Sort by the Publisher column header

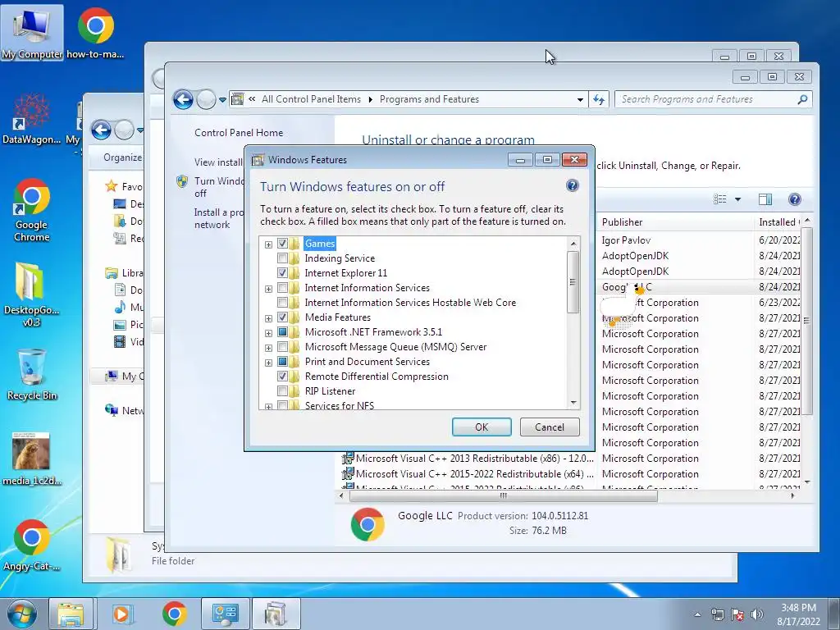tap(674, 221)
